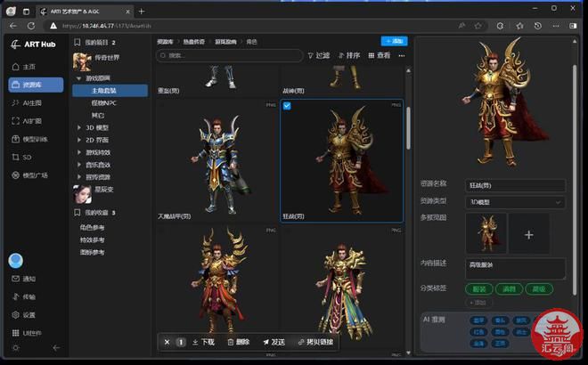Viewport: 588px width, 365px height.
Task: Expand the 音乐音效 tree node
Action: 78,165
